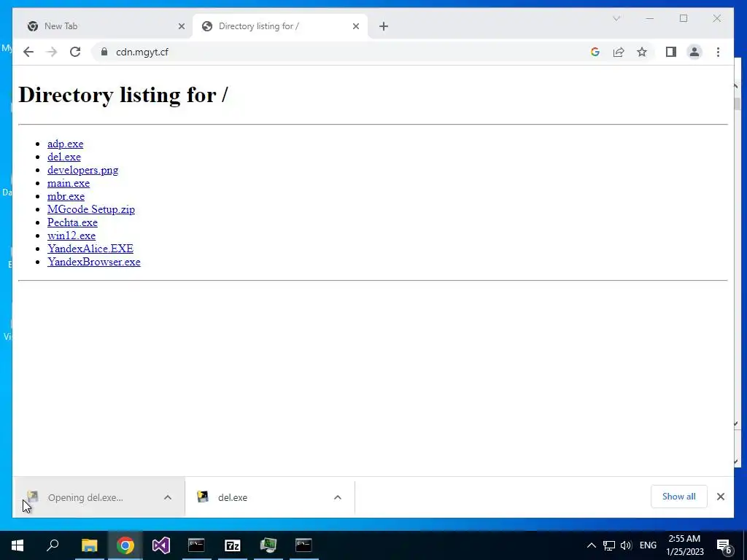Click the Opening del.exe... download item
This screenshot has height=560, width=747.
[85, 497]
